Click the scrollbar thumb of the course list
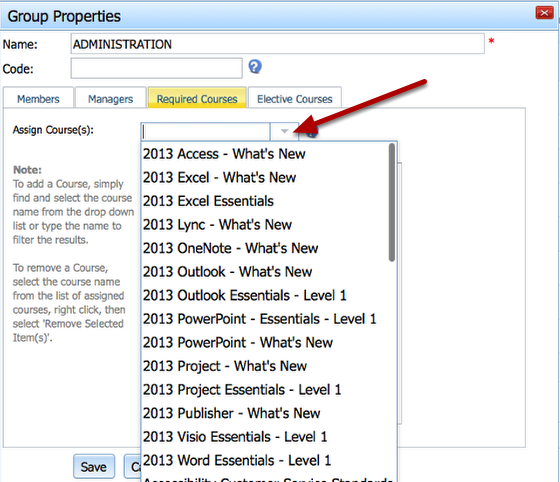This screenshot has width=560, height=482. pyautogui.click(x=392, y=202)
